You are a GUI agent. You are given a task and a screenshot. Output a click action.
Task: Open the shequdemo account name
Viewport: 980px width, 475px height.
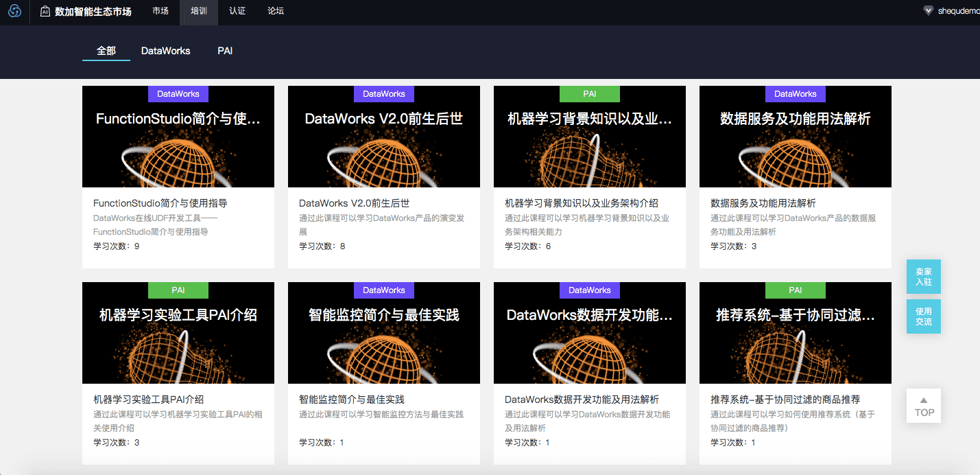(x=959, y=11)
